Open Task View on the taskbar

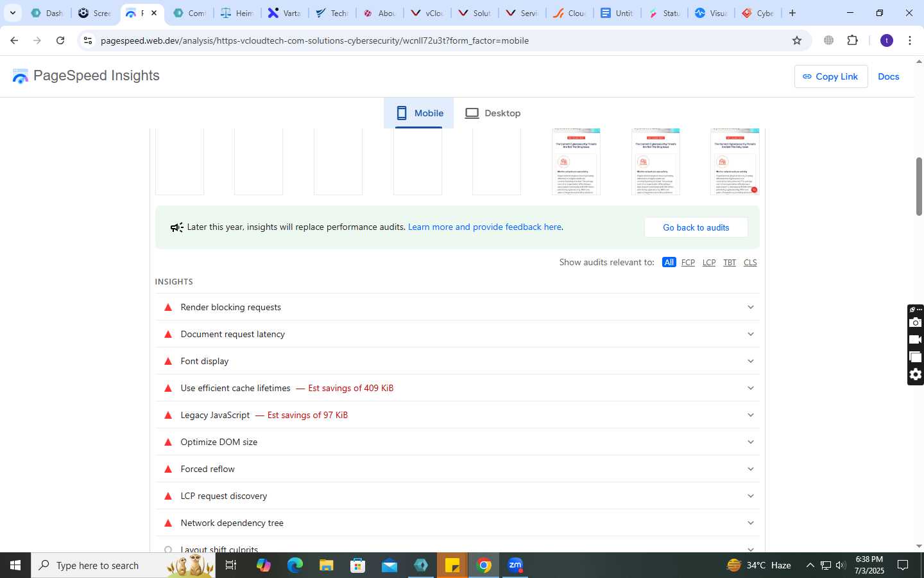231,565
